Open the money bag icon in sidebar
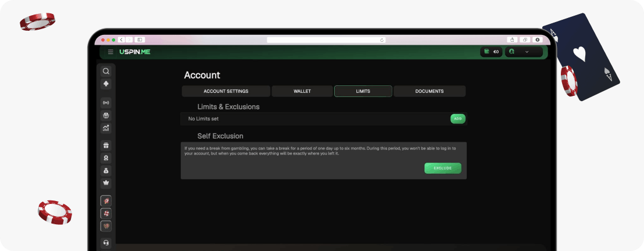The height and width of the screenshot is (251, 644). 106,171
